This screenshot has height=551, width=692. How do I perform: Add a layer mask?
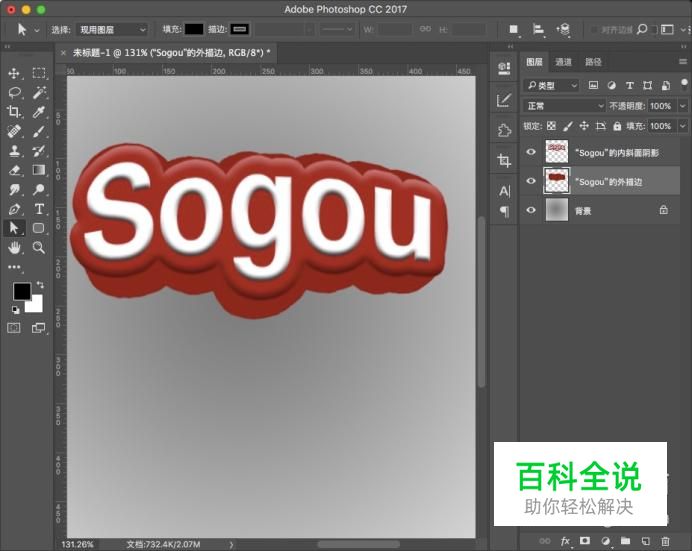point(585,540)
